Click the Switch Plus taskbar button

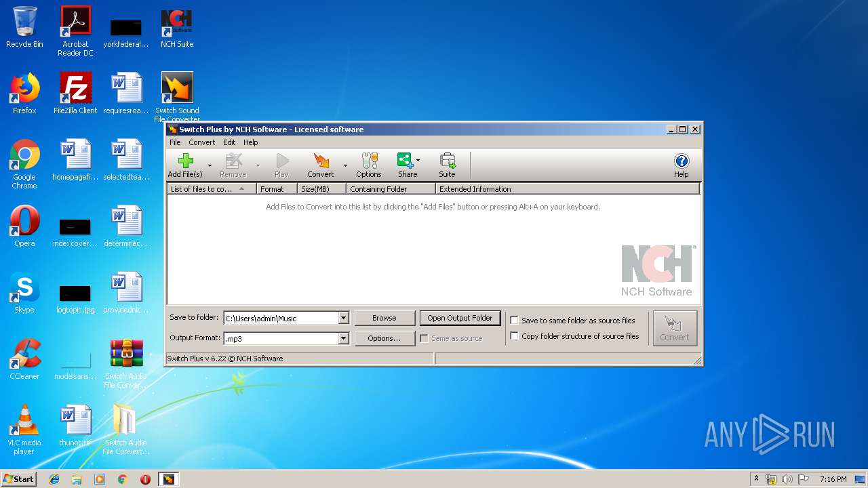(x=168, y=479)
